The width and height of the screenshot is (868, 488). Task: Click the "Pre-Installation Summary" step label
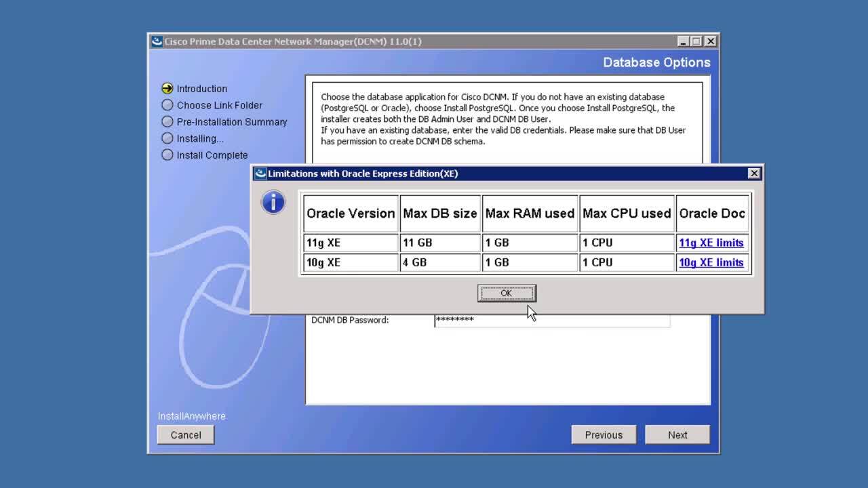point(232,122)
